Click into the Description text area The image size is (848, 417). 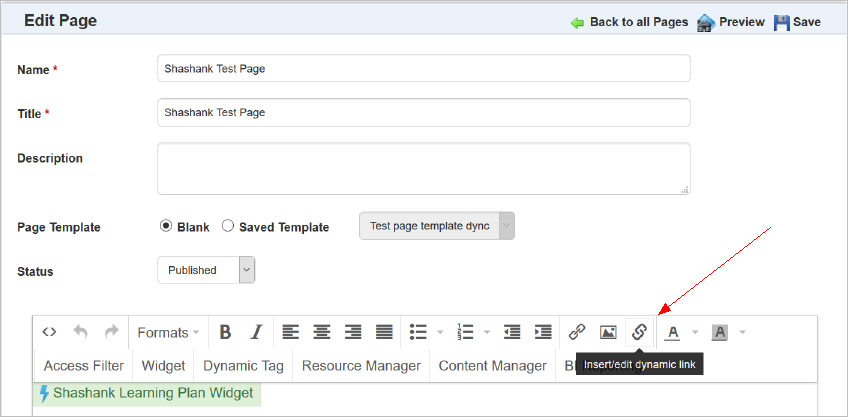(423, 168)
